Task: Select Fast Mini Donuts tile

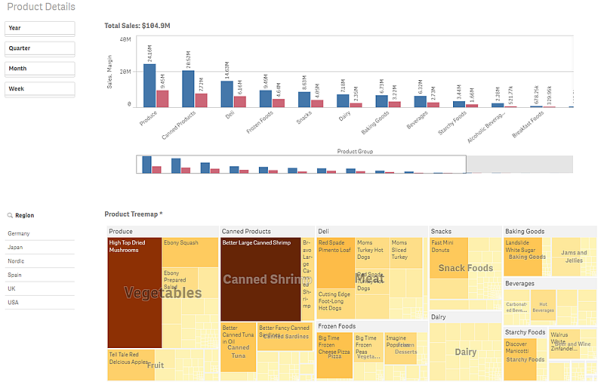Action: (449, 258)
